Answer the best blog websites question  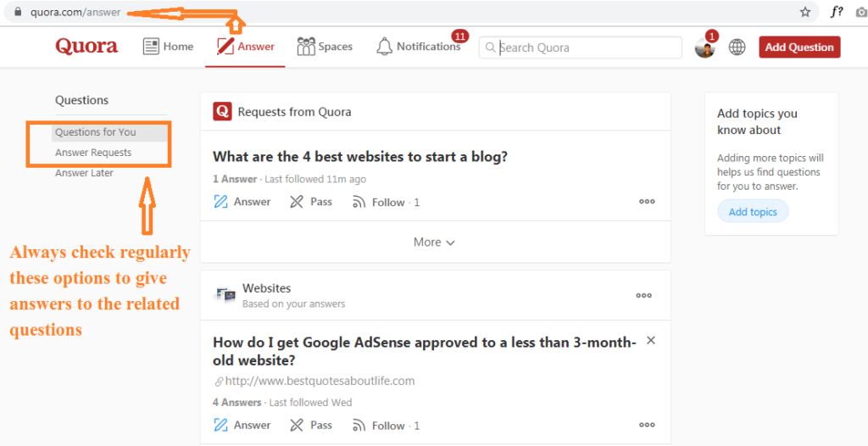tap(242, 202)
